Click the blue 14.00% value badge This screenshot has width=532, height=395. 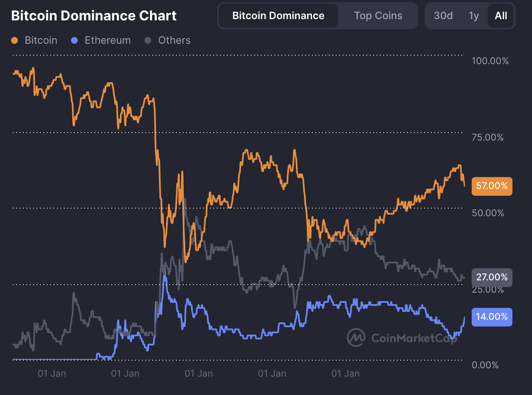coord(492,317)
